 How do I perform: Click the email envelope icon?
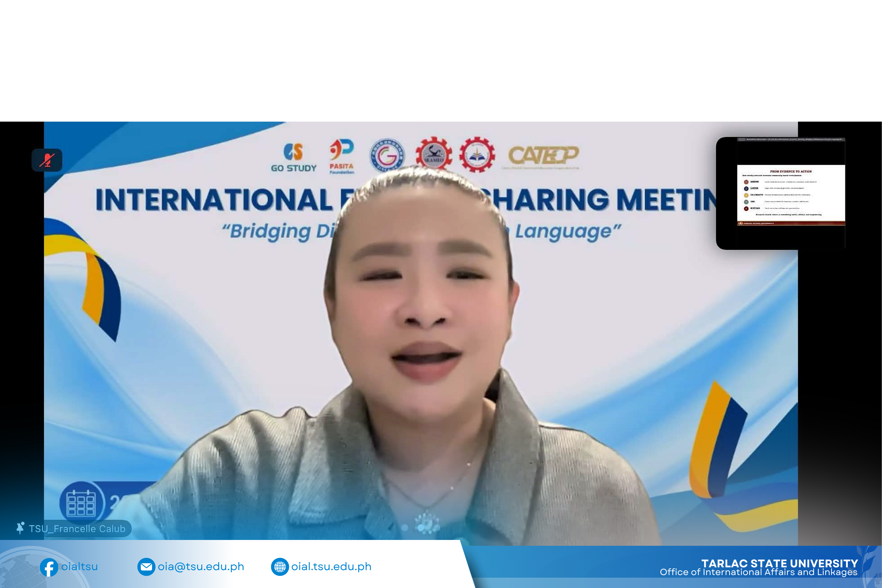pyautogui.click(x=146, y=567)
